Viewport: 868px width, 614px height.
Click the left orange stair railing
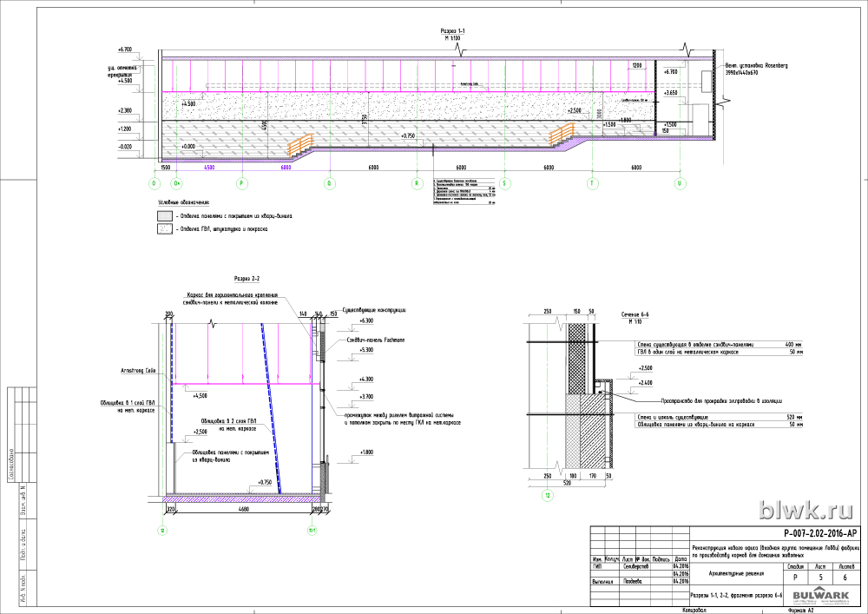coord(300,146)
